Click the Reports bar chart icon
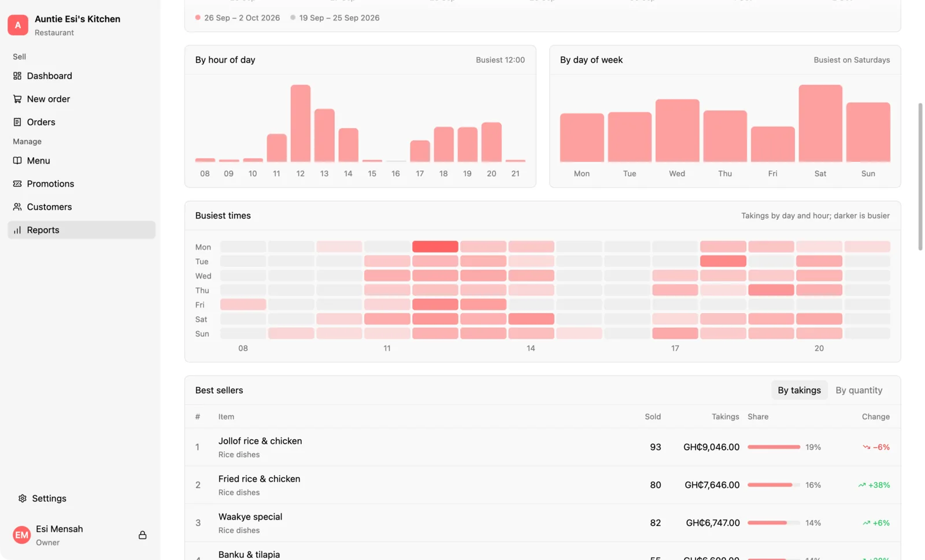Screen dimensions: 925x560 click(17, 230)
